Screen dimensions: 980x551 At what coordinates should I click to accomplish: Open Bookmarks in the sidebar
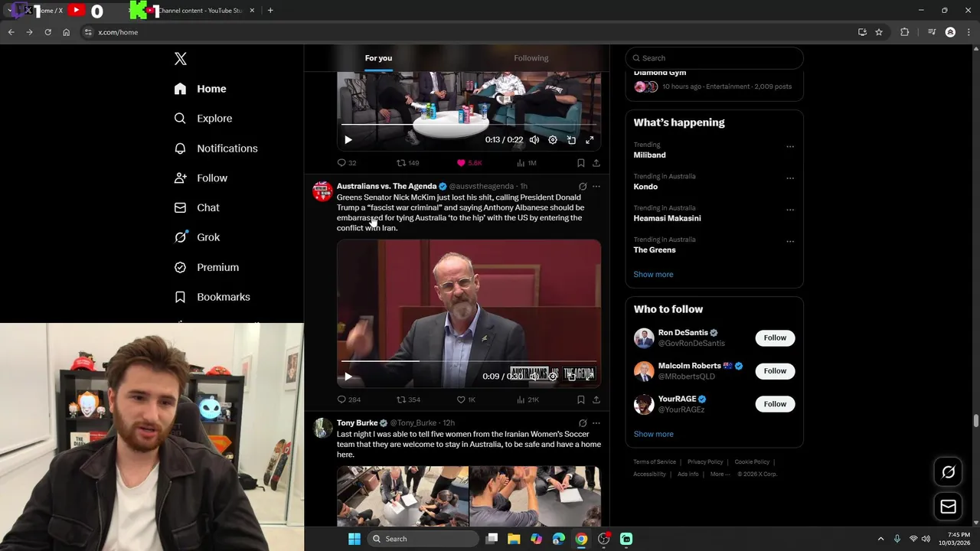[212, 297]
